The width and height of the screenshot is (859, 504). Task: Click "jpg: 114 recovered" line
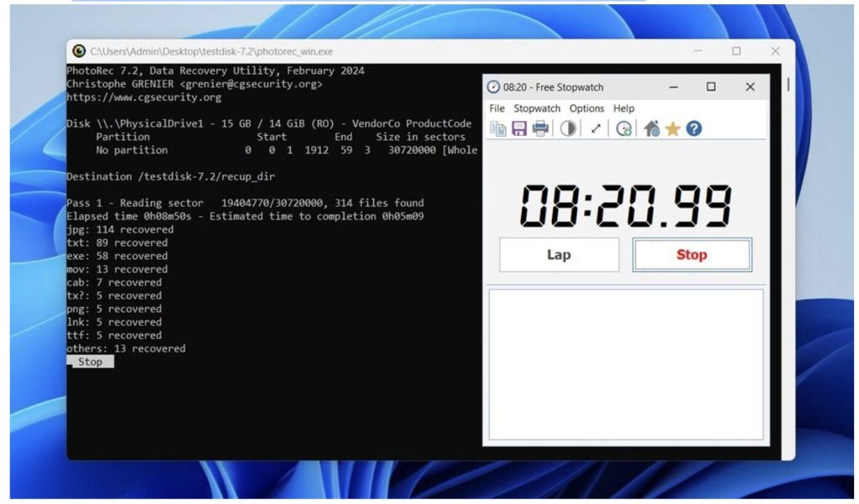tap(120, 230)
